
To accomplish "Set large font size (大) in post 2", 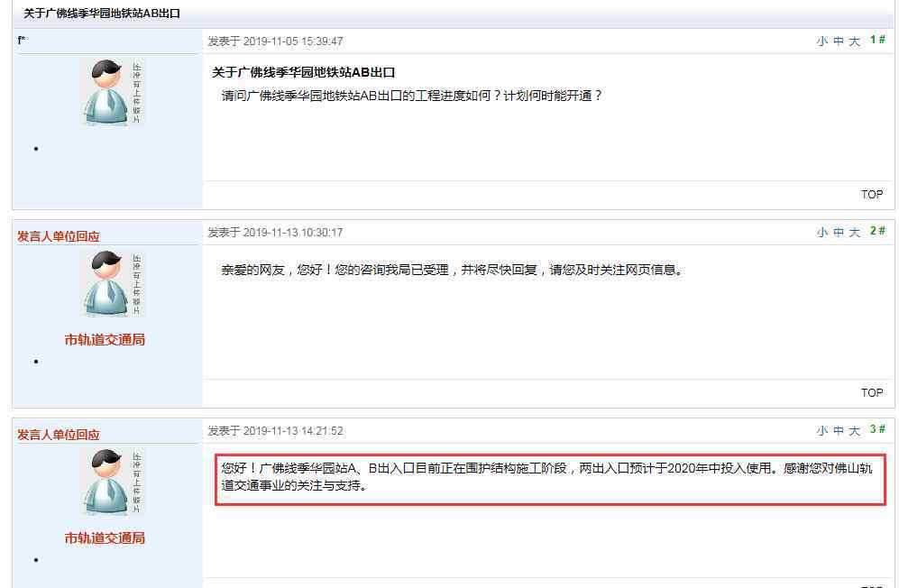I will (854, 233).
